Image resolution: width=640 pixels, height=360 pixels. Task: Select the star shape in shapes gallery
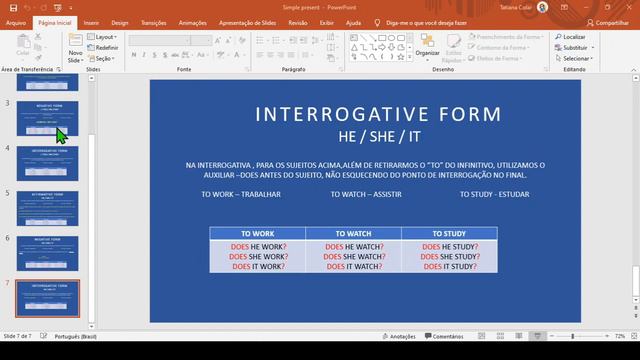(401, 57)
